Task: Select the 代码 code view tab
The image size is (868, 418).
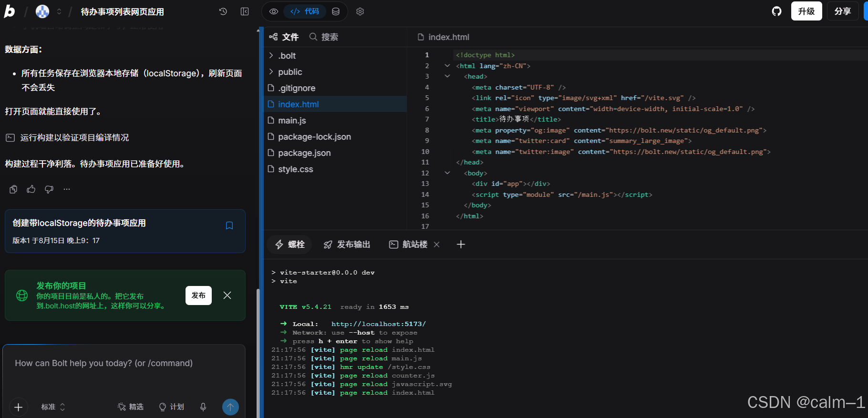Action: coord(305,11)
